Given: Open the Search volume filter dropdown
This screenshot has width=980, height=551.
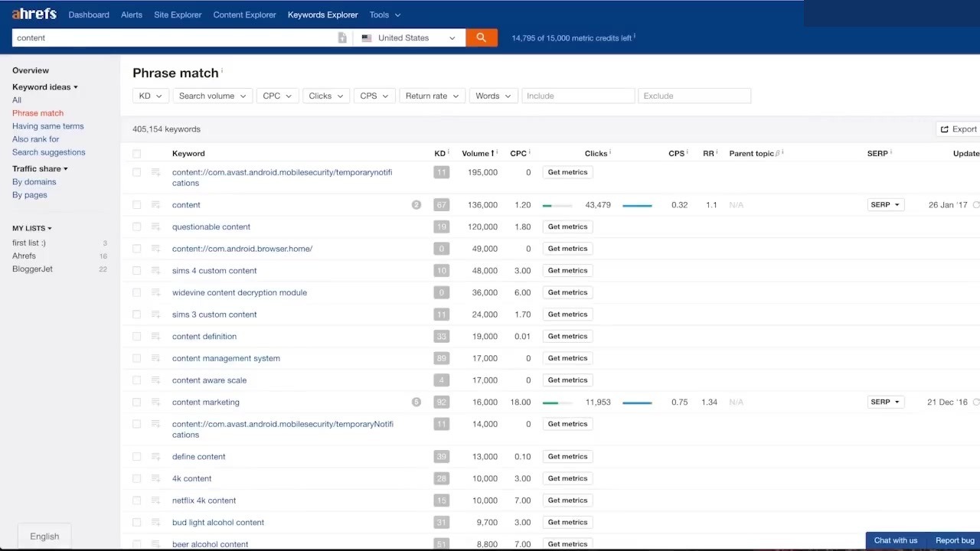Looking at the screenshot, I should coord(212,96).
